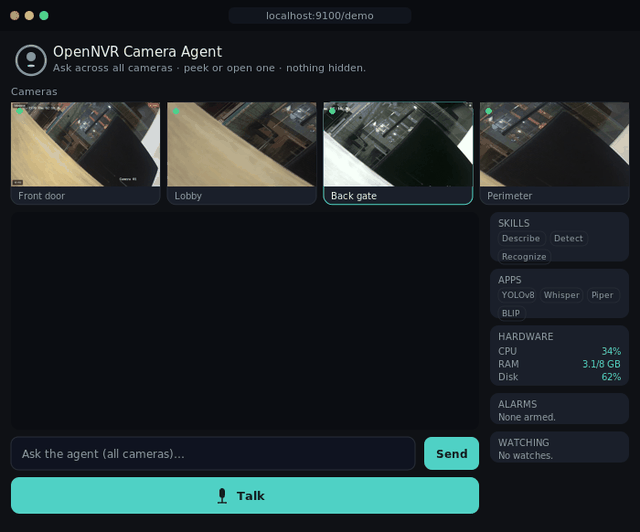Select the Describe skill chip
The image size is (640, 532).
click(x=521, y=238)
